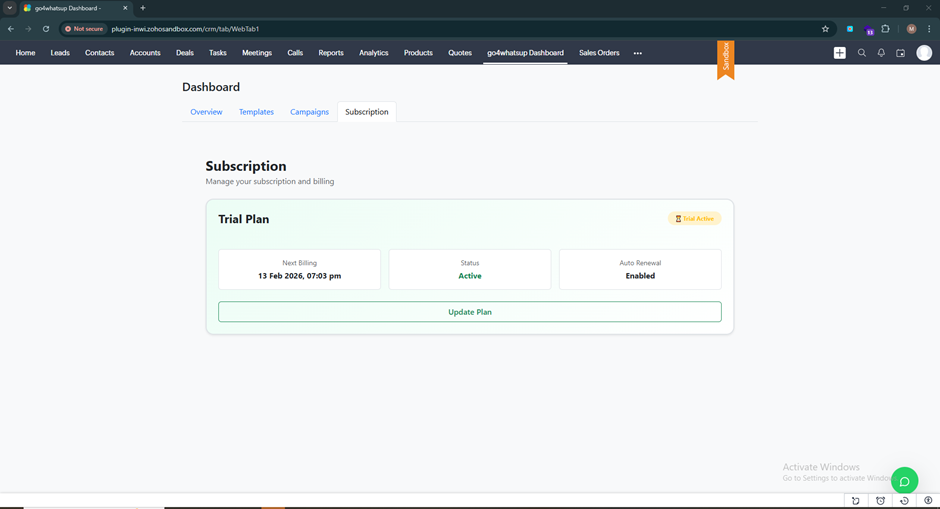Click the browser address bar URL
The image size is (940, 509).
[185, 29]
